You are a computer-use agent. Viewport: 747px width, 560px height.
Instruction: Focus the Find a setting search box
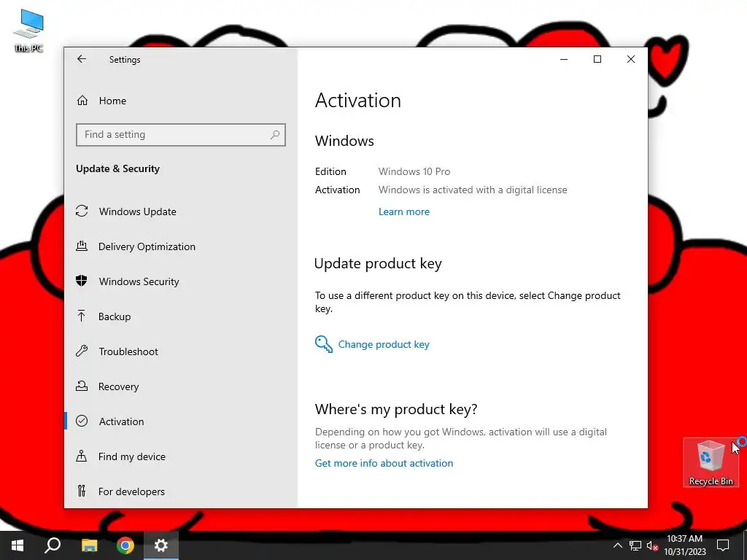coord(181,135)
